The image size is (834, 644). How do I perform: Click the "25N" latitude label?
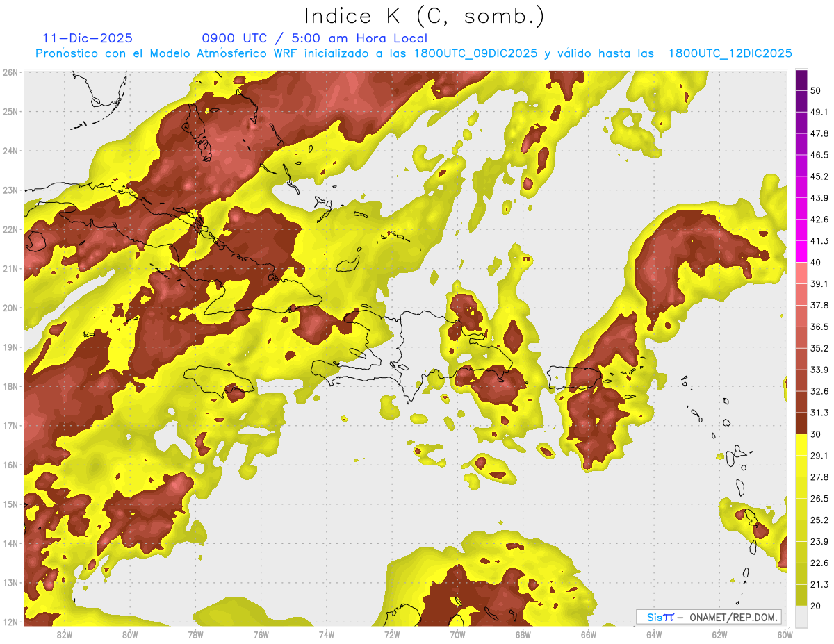(x=10, y=111)
